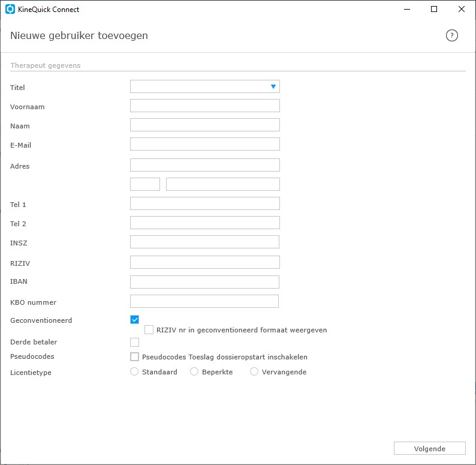The image size is (476, 465).
Task: Select the Standaard license radio button
Action: tap(134, 371)
